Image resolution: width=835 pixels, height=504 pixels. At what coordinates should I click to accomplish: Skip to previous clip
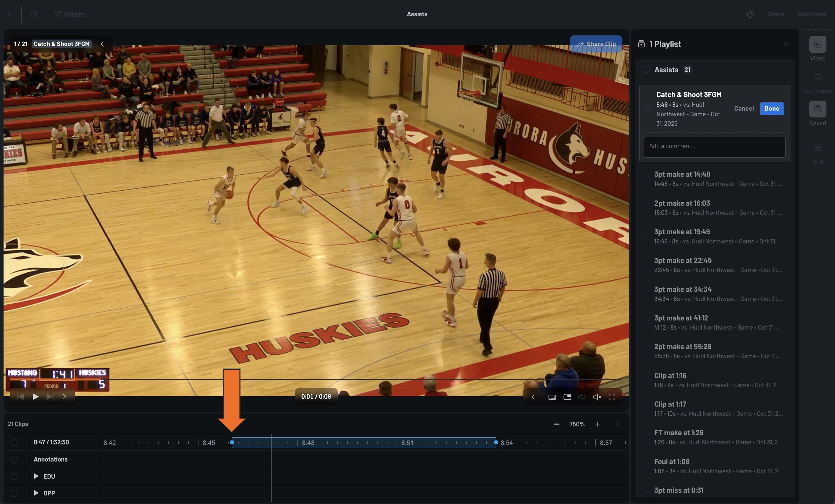point(20,397)
